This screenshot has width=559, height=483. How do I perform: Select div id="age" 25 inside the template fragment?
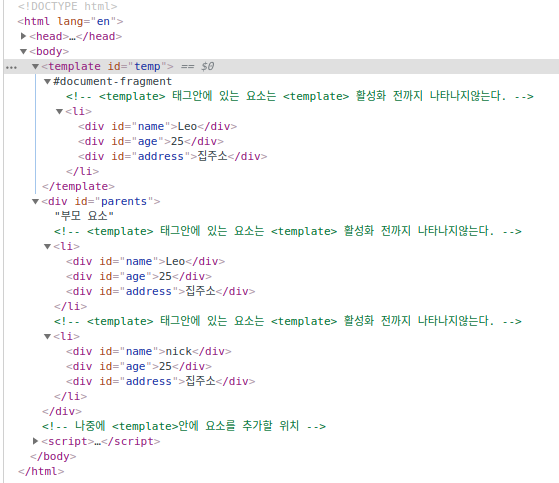(151, 142)
